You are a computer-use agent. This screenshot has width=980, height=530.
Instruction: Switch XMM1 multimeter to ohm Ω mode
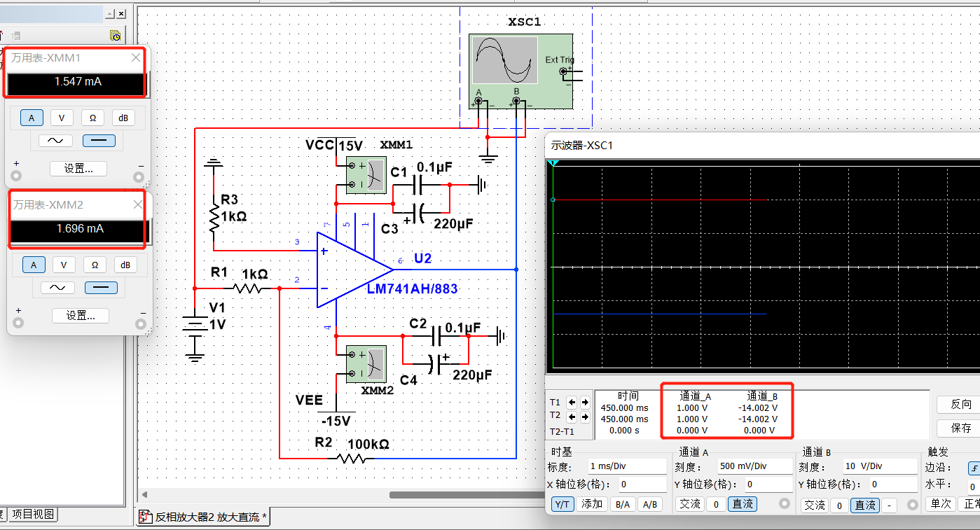click(x=92, y=118)
